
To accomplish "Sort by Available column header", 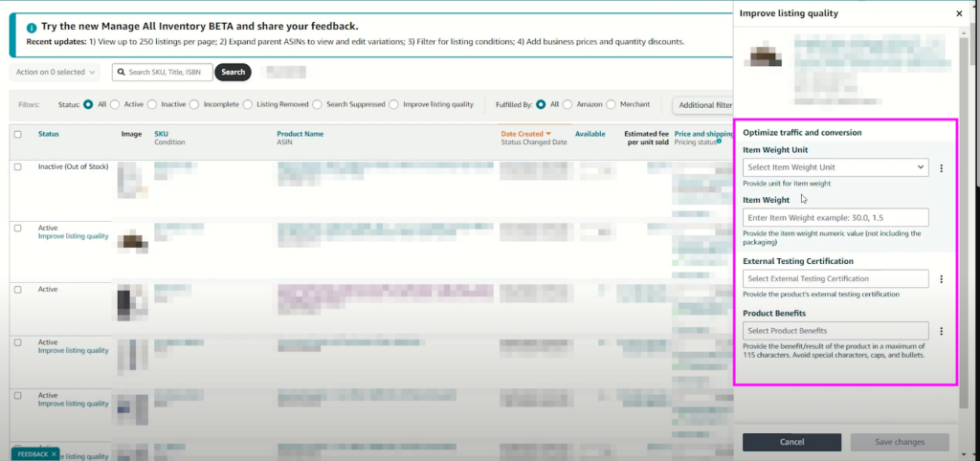I will 590,134.
